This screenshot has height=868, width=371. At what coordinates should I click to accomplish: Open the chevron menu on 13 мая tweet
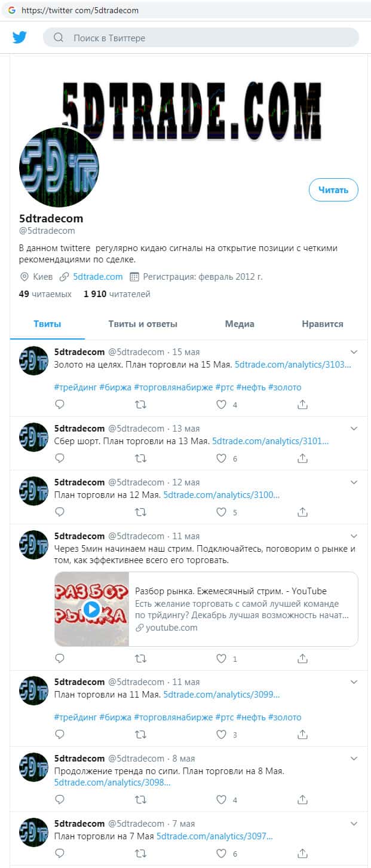pos(354,429)
